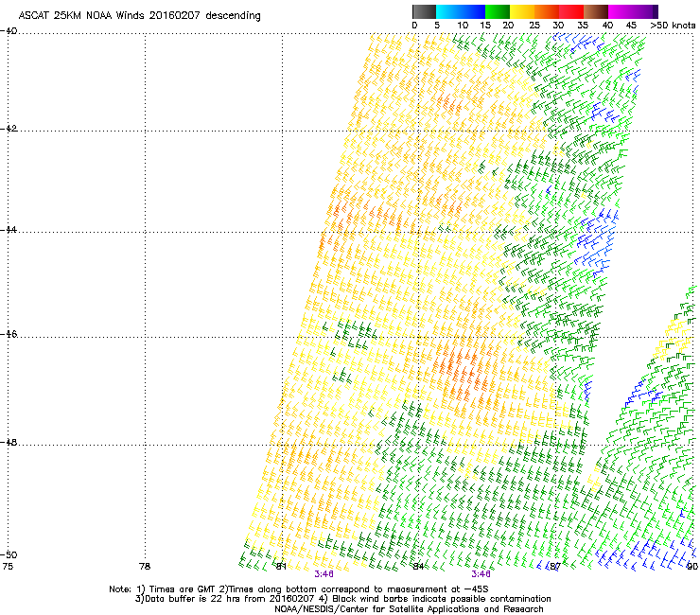Choose the orange 25-30 knots legend band
The height and width of the screenshot is (615, 700).
[547, 11]
